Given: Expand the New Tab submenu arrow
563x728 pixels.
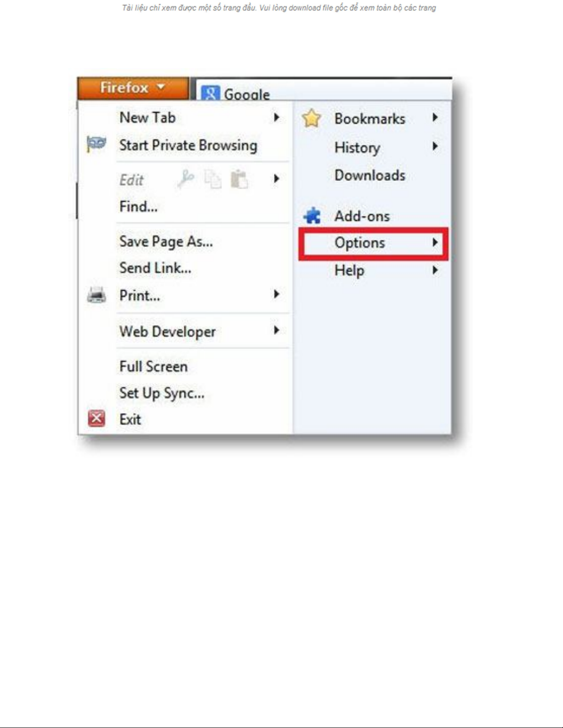Looking at the screenshot, I should pos(276,118).
